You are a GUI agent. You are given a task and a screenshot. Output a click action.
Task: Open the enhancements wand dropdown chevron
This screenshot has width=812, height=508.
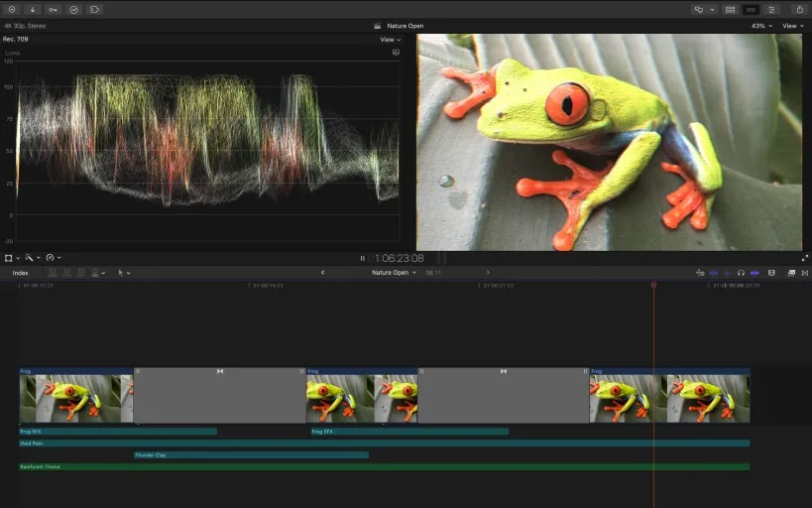(39, 258)
